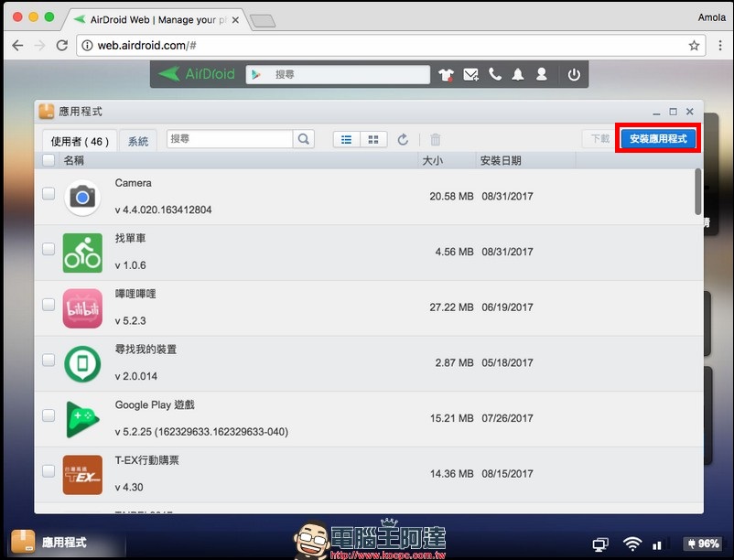Click the 96% battery indicator
This screenshot has height=560, width=734.
pos(702,544)
